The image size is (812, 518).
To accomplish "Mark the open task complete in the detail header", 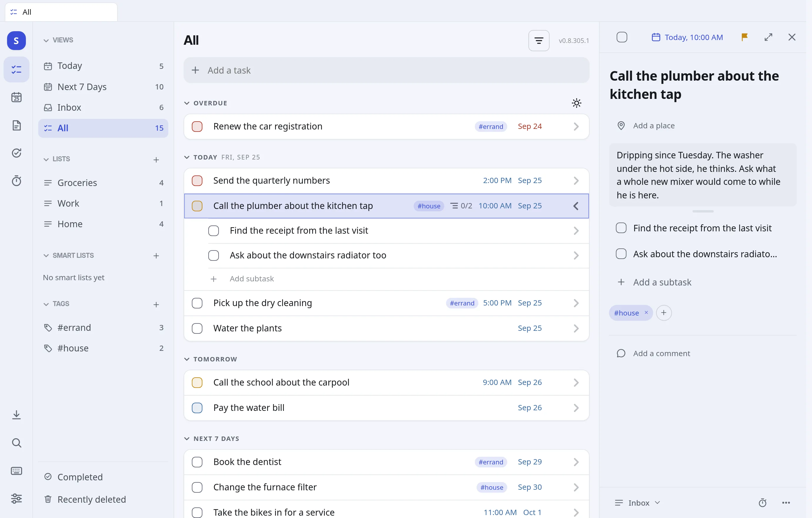I will 622,37.
